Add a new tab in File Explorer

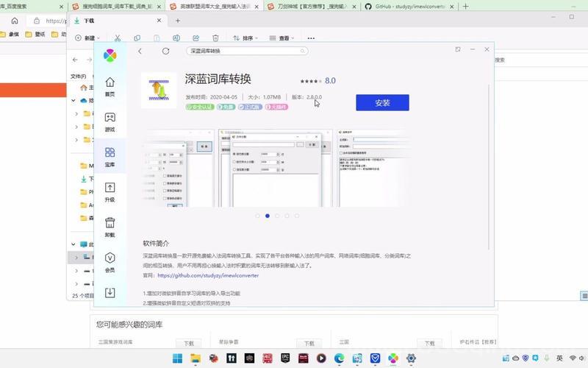point(178,21)
